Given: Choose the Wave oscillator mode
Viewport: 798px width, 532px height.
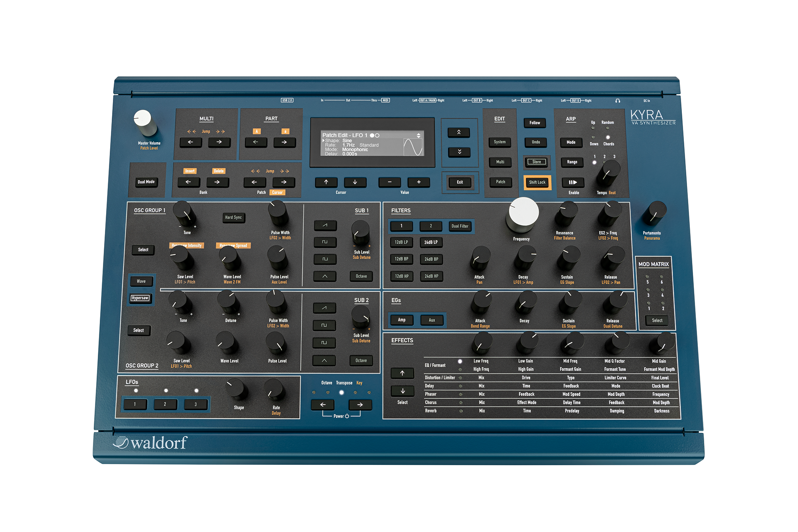Looking at the screenshot, I should tap(141, 281).
